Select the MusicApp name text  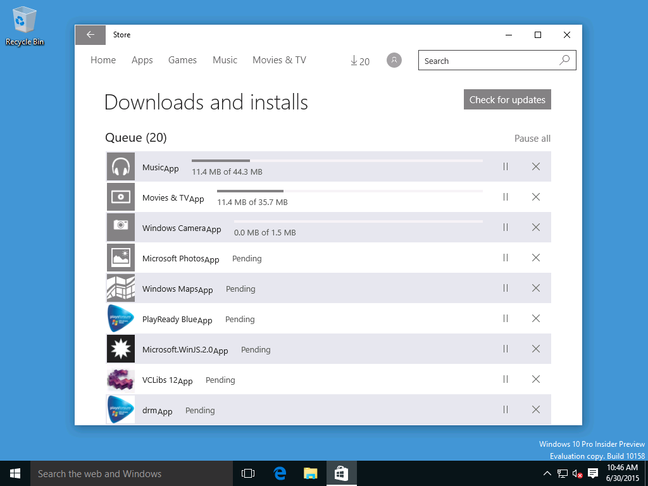(160, 168)
